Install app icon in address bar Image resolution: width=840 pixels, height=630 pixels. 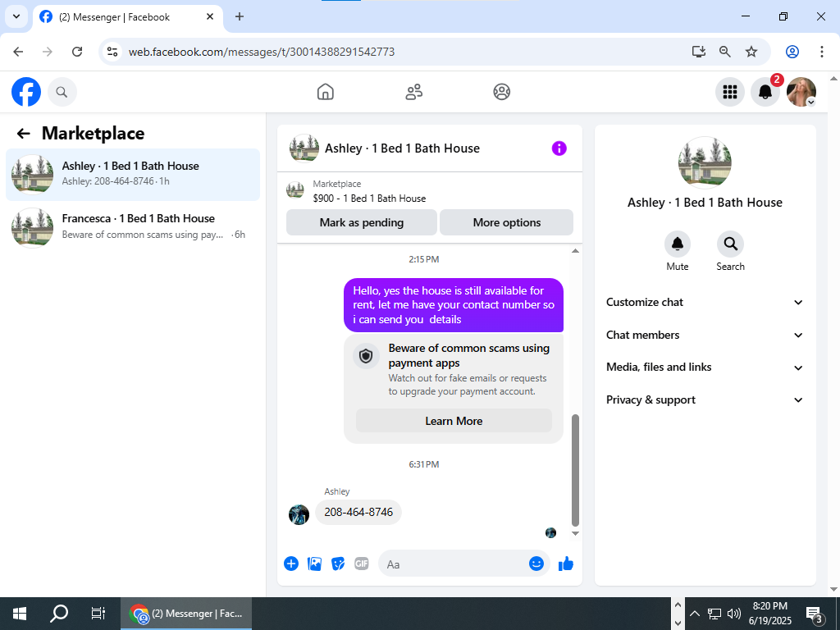(699, 52)
